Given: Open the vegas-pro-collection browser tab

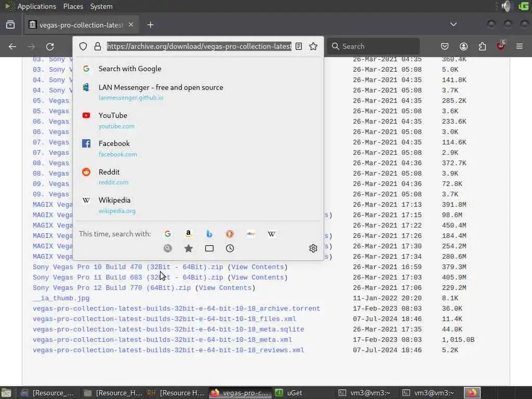Looking at the screenshot, I should pos(81,25).
